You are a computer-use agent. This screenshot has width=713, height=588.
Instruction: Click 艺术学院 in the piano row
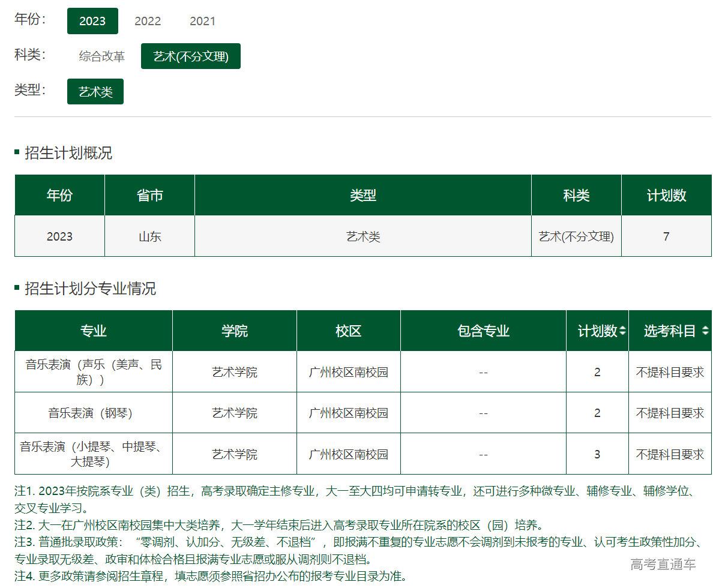point(234,412)
